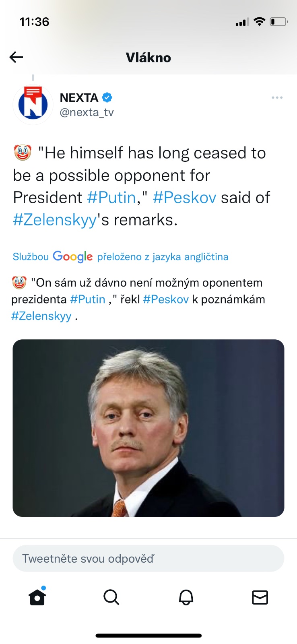297x644 pixels.
Task: Tap the translated #Zelenskyy hashtag
Action: tap(41, 316)
